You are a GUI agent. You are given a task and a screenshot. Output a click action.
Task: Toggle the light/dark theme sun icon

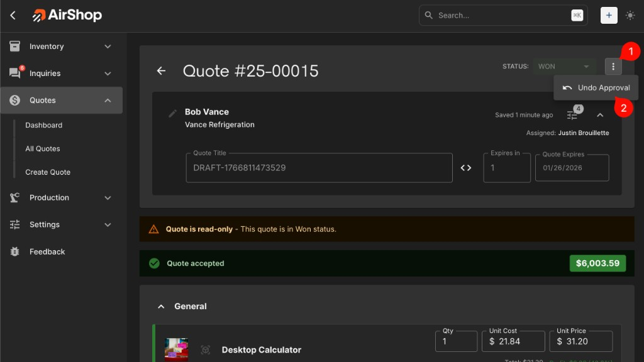630,15
